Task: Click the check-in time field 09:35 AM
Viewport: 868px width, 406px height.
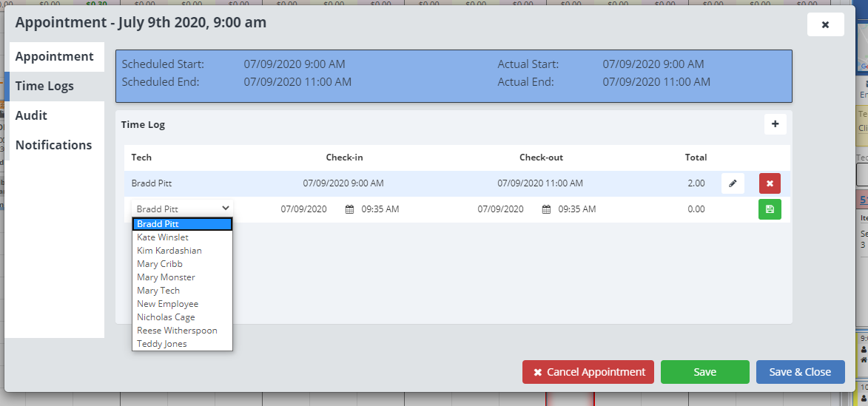Action: coord(380,209)
